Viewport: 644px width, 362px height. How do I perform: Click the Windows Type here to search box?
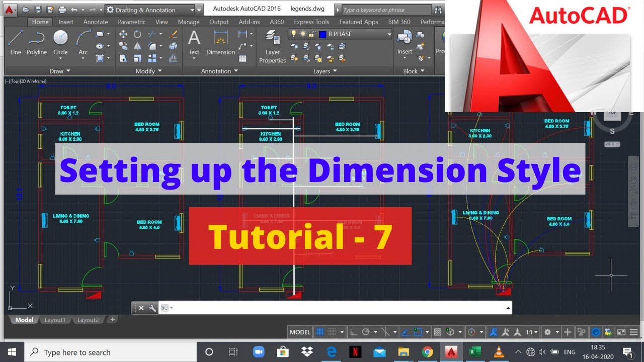coord(110,352)
